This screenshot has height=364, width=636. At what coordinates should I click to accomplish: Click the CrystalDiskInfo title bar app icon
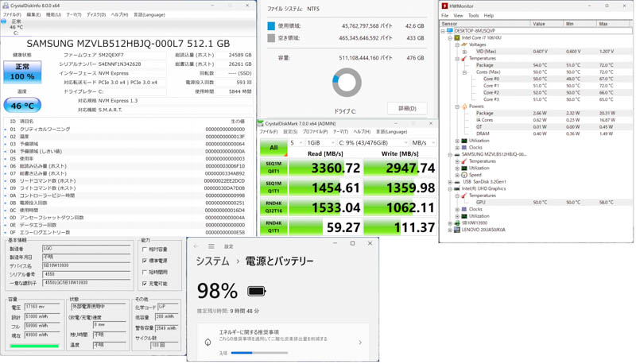point(6,6)
